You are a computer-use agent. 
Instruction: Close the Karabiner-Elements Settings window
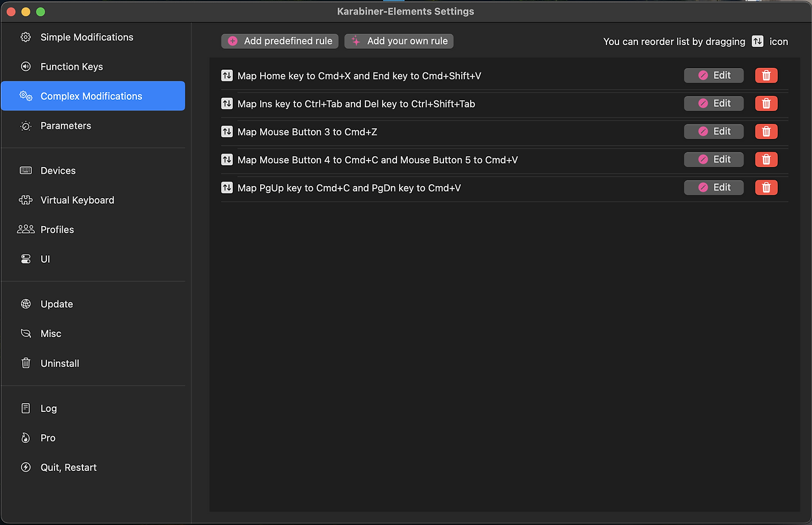click(10, 12)
